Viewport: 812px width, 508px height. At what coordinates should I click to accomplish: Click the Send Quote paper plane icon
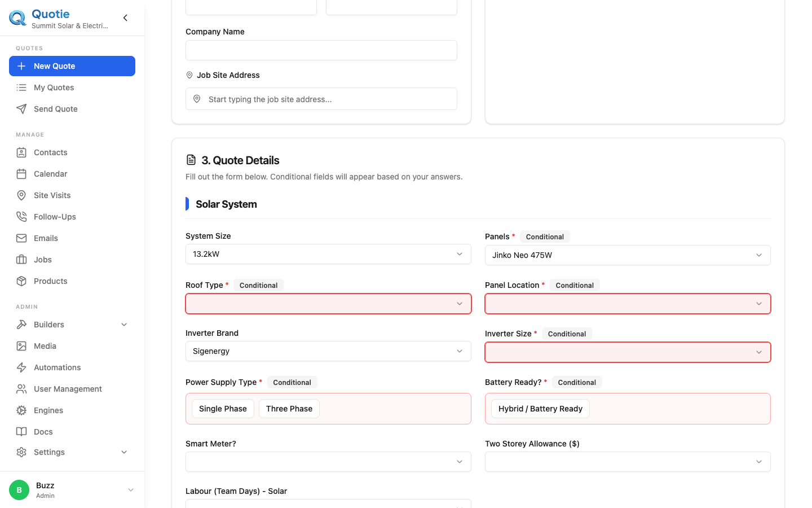click(x=21, y=109)
